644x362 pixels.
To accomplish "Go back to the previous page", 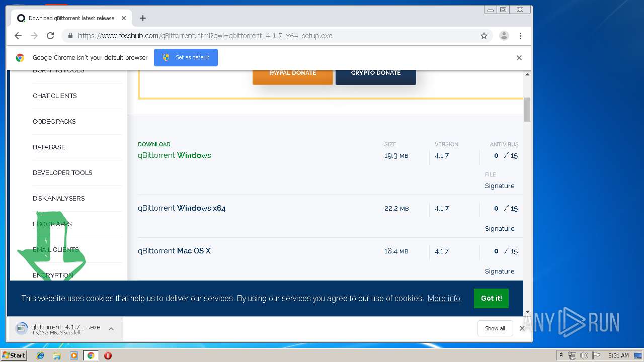I will coord(18,36).
